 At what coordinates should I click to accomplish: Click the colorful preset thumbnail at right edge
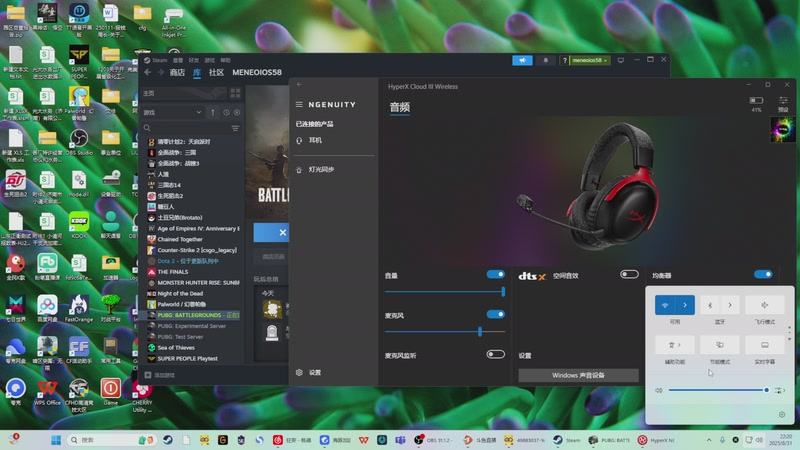tap(782, 129)
